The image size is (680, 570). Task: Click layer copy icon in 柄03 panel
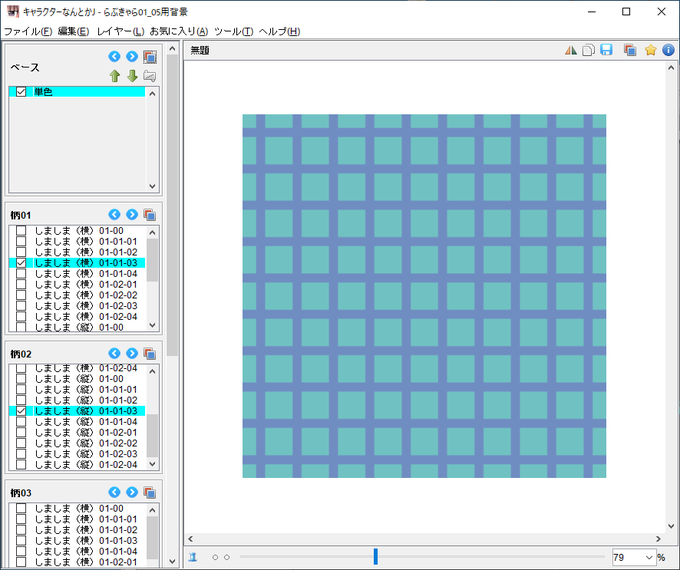coord(150,492)
